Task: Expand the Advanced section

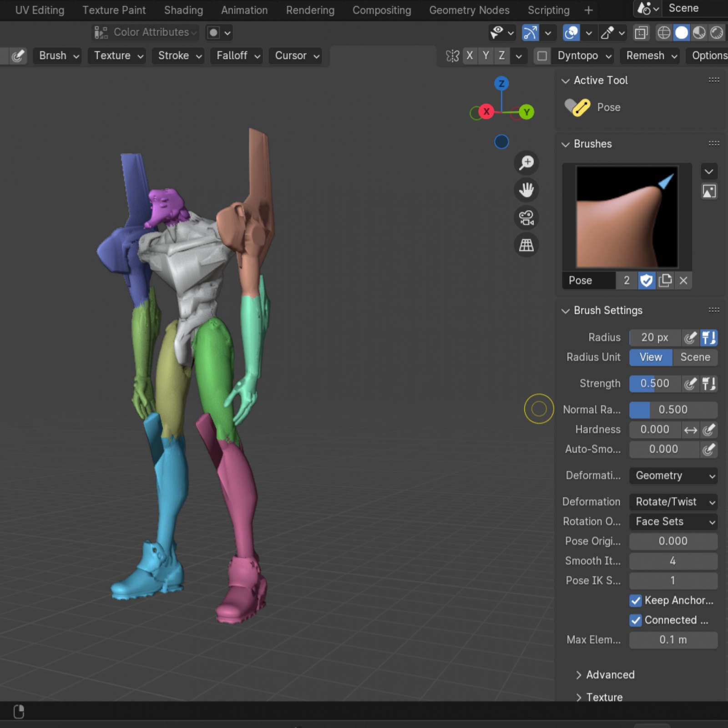Action: tap(610, 675)
